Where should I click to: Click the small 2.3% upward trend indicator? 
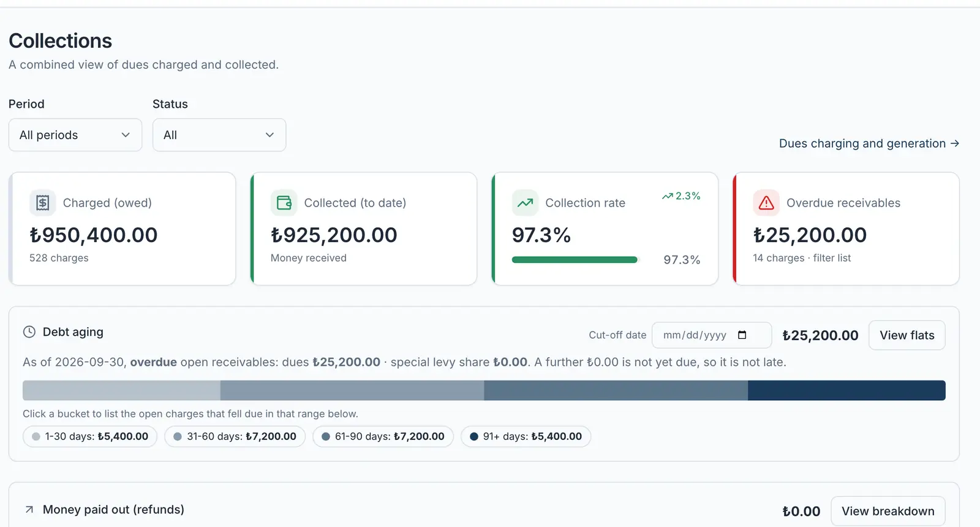[681, 196]
